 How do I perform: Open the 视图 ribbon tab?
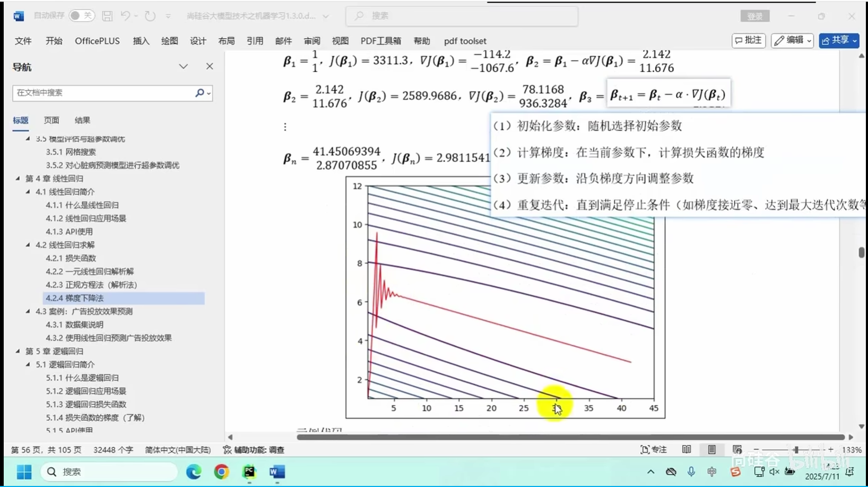[x=341, y=41]
